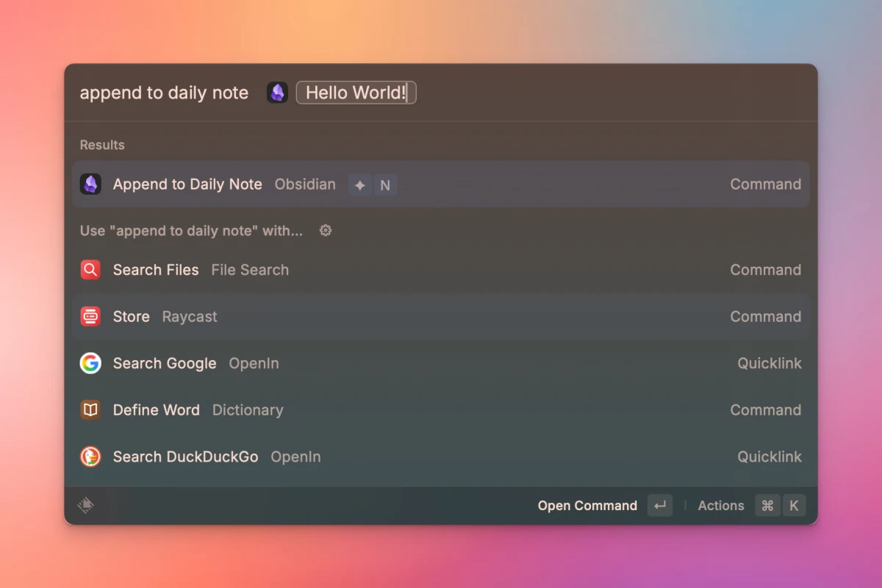
Task: Select Search DuckDuckGo quicklink
Action: pos(441,456)
